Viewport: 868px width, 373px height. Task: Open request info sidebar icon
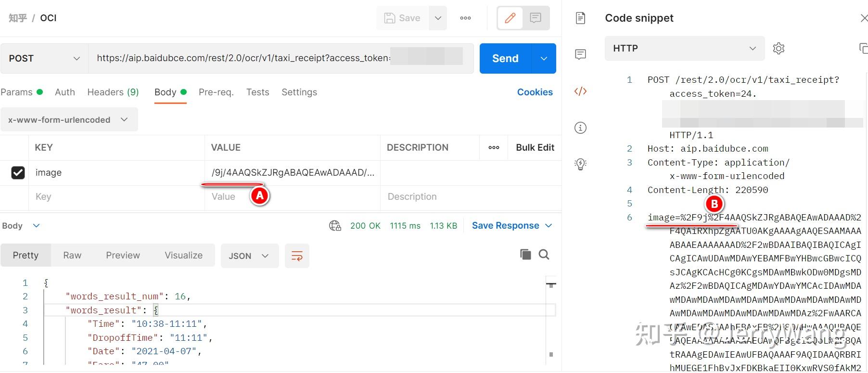pyautogui.click(x=581, y=128)
